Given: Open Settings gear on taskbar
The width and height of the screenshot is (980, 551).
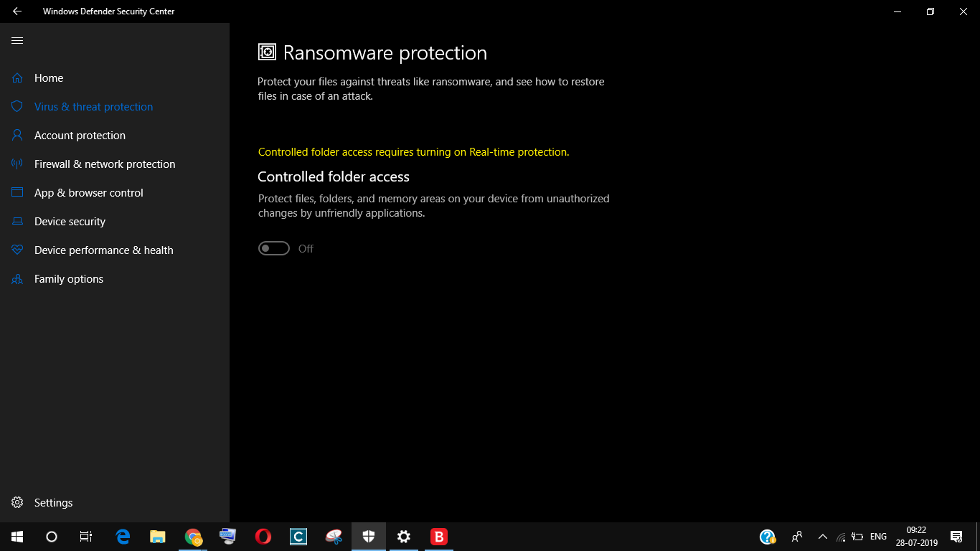Looking at the screenshot, I should [x=404, y=537].
